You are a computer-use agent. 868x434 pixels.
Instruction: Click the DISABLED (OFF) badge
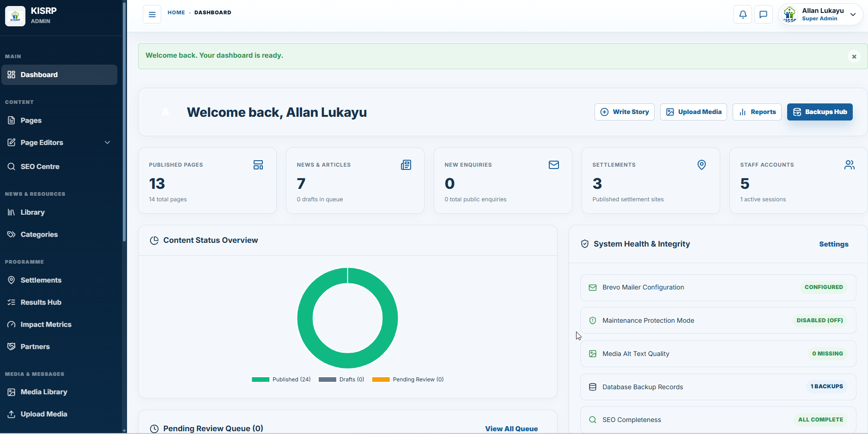(x=819, y=320)
